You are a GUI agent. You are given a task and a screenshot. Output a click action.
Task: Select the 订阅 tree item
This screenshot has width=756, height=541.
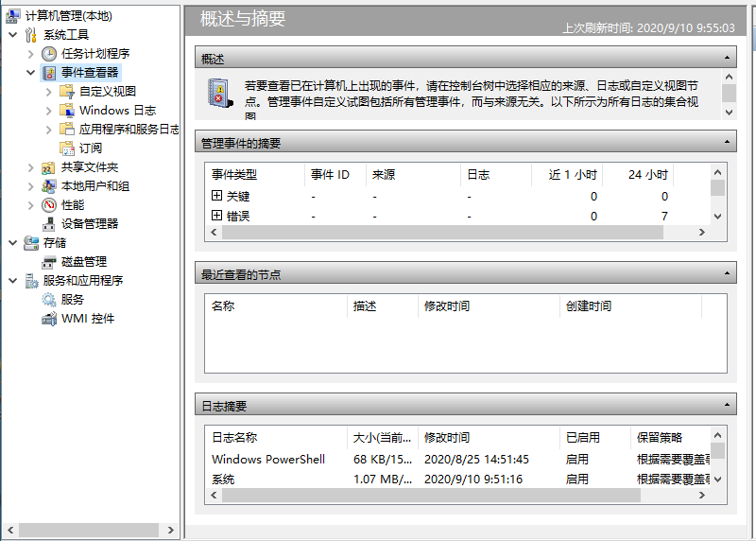pyautogui.click(x=91, y=148)
